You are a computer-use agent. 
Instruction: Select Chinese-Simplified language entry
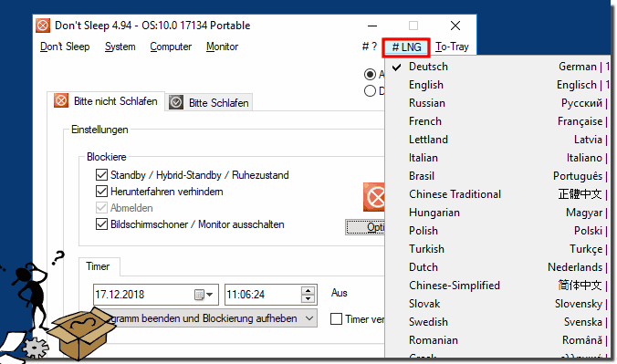point(497,286)
